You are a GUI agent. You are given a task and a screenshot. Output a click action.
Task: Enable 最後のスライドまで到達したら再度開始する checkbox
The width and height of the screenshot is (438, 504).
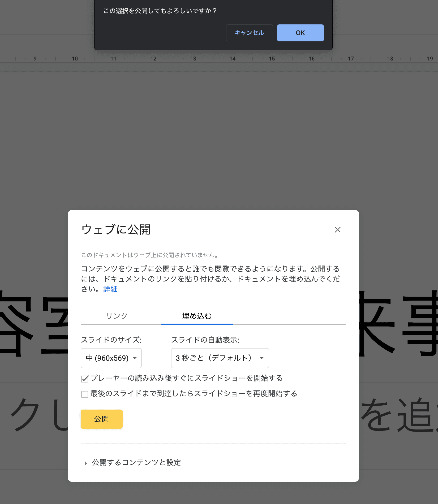click(85, 394)
